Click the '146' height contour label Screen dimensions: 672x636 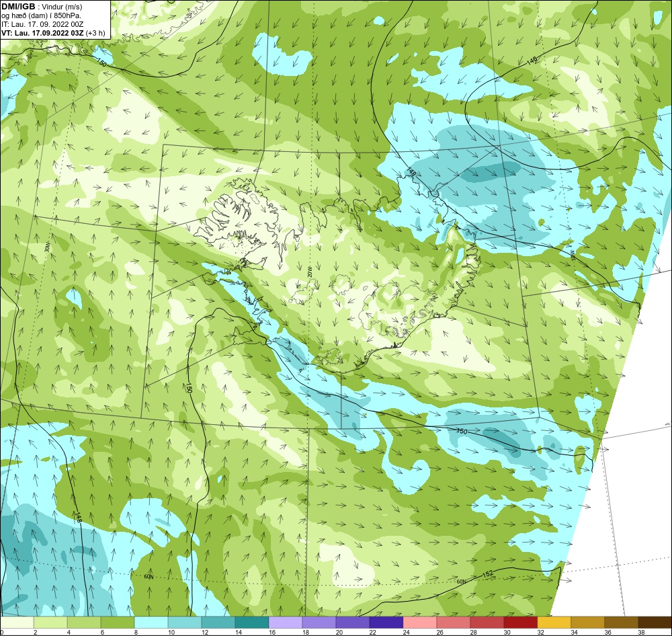532,61
